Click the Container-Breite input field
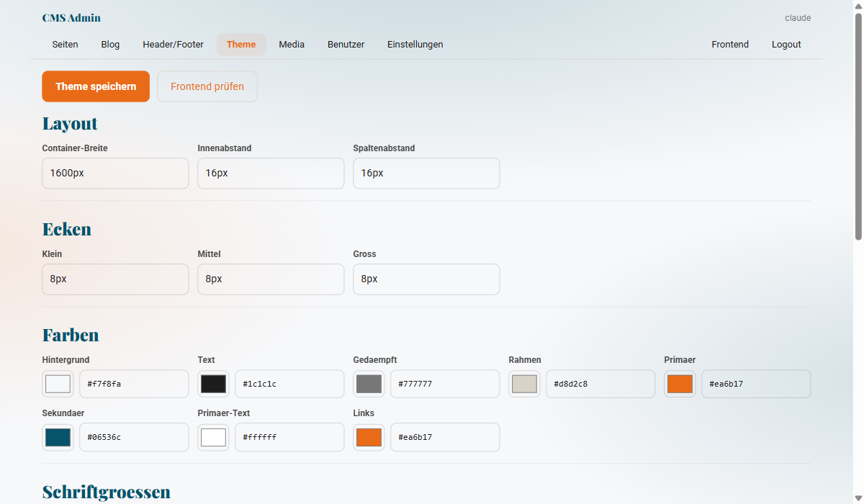 click(x=115, y=173)
